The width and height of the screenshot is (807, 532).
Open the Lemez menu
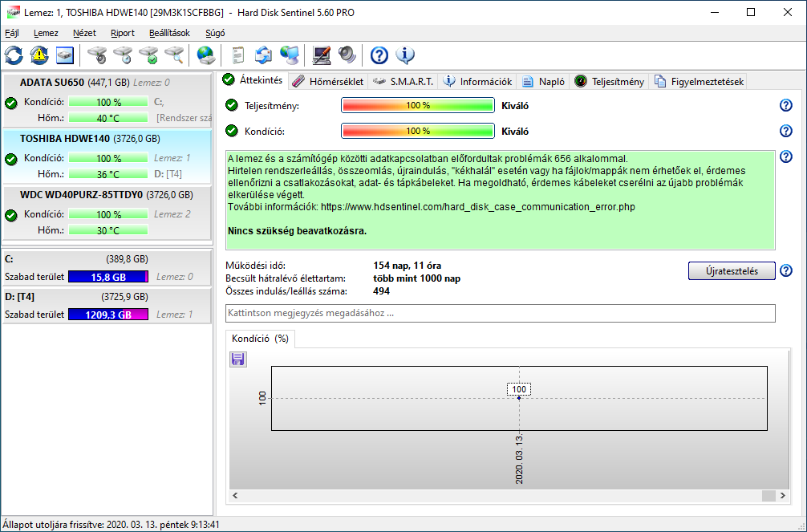(x=46, y=33)
